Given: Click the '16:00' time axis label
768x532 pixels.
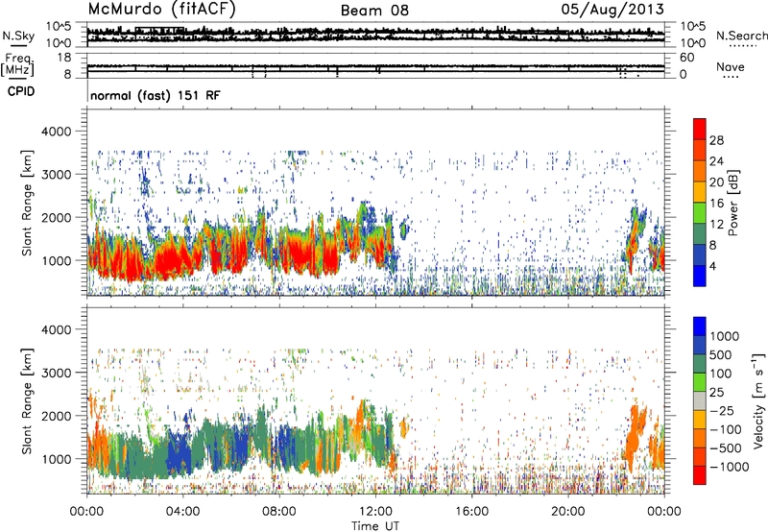Looking at the screenshot, I should pos(471,512).
